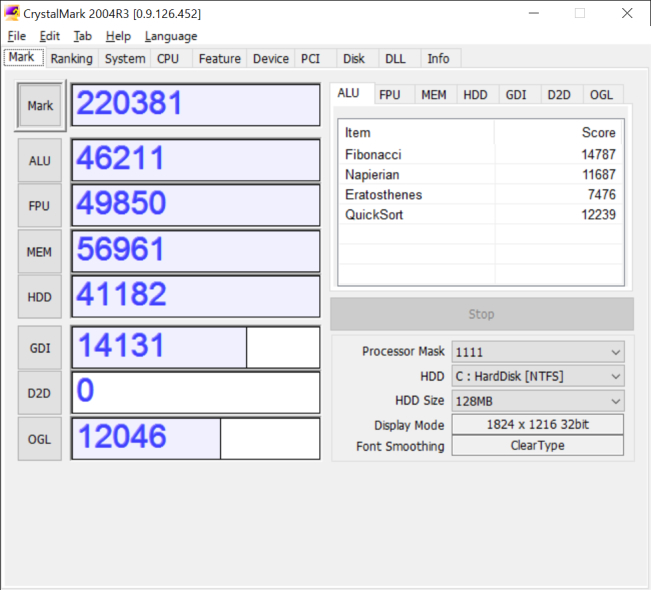This screenshot has height=590, width=651.
Task: Select the Mark tab
Action: click(23, 57)
